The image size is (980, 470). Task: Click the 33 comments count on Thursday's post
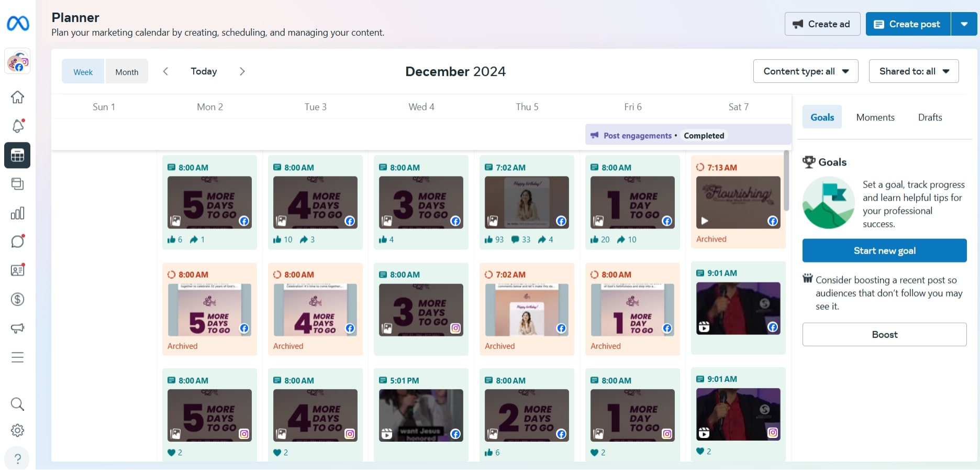pos(521,239)
